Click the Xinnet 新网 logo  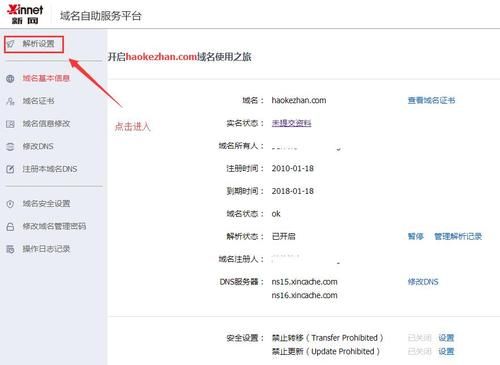(25, 14)
